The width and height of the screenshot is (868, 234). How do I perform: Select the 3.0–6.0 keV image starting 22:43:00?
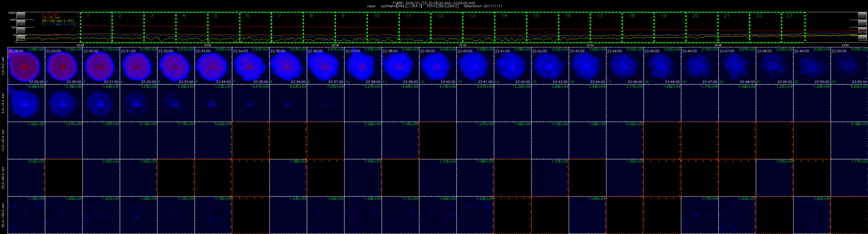pos(587,66)
